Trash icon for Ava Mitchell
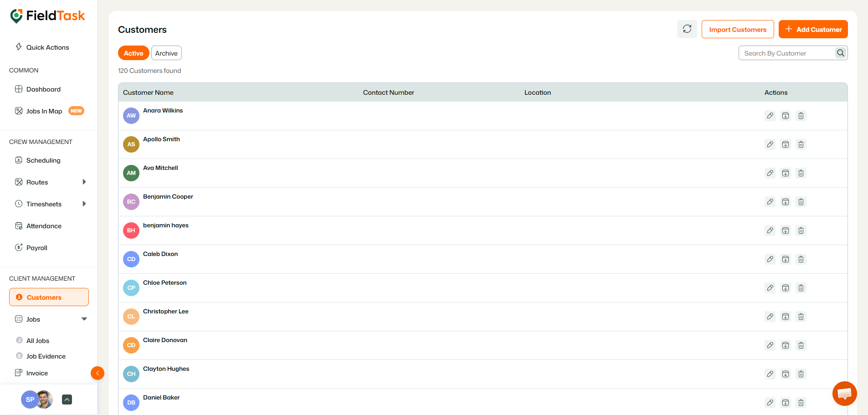868x415 pixels. click(x=801, y=173)
